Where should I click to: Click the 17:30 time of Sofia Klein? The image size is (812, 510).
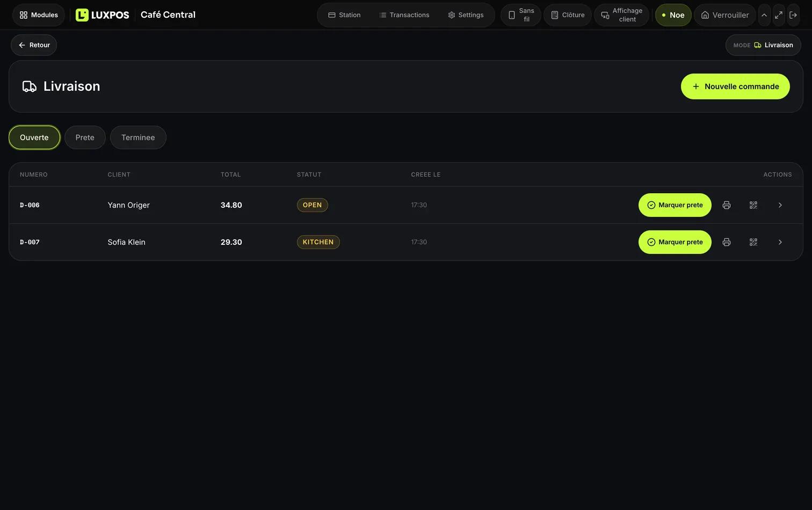click(x=419, y=242)
